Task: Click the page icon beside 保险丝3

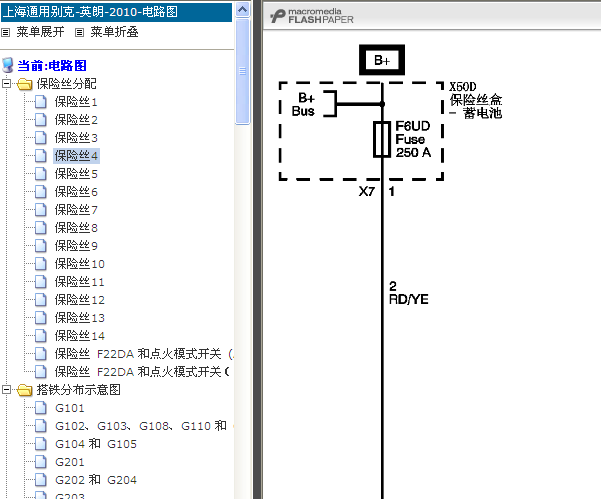Action: [41, 138]
